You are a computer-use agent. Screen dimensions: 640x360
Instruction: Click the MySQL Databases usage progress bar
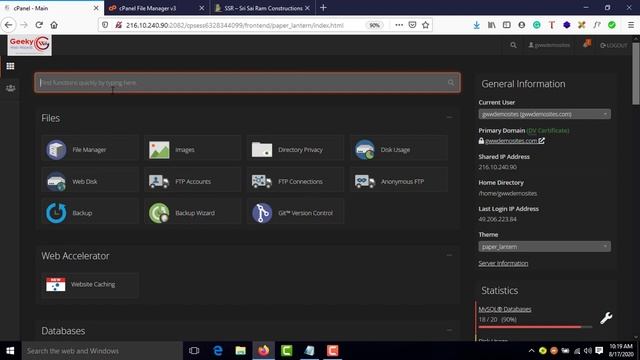click(535, 327)
